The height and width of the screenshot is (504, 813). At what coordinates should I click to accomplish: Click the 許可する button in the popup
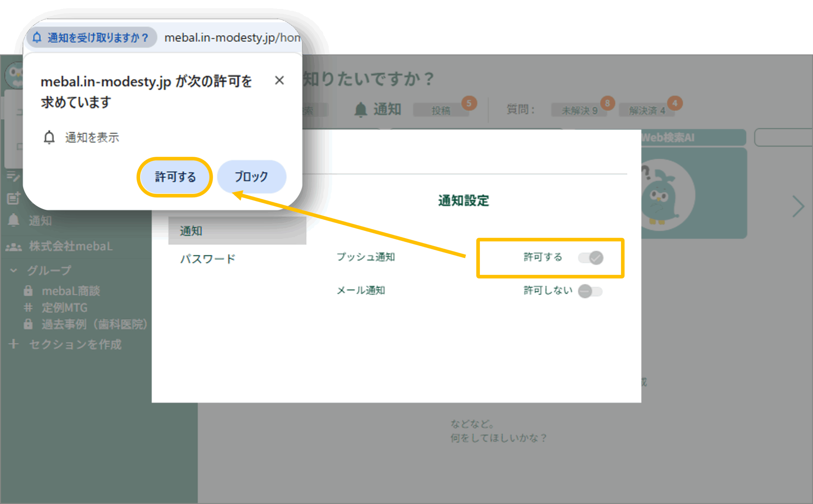click(x=175, y=177)
